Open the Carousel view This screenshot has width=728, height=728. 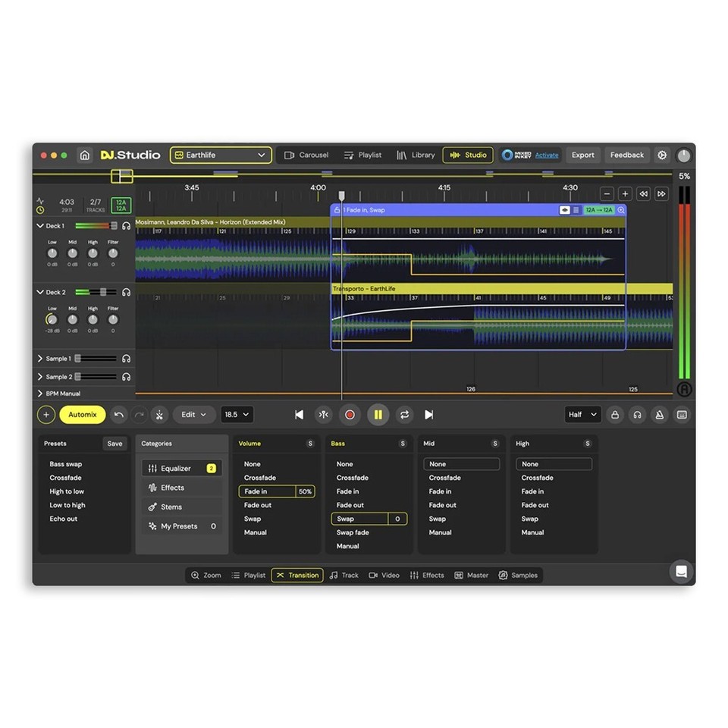point(306,155)
